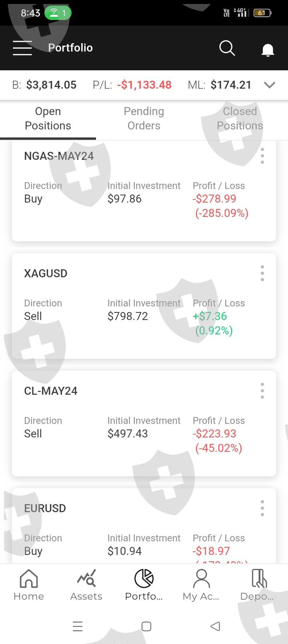288x644 pixels.
Task: Select the Open Positions tab
Action: [x=48, y=119]
